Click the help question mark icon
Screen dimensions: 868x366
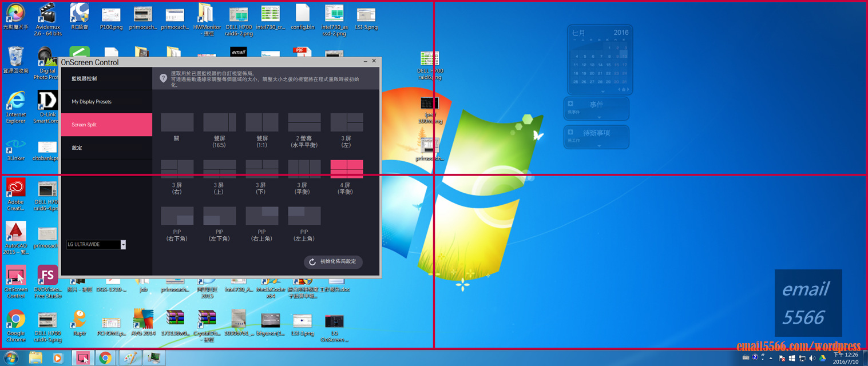[163, 78]
